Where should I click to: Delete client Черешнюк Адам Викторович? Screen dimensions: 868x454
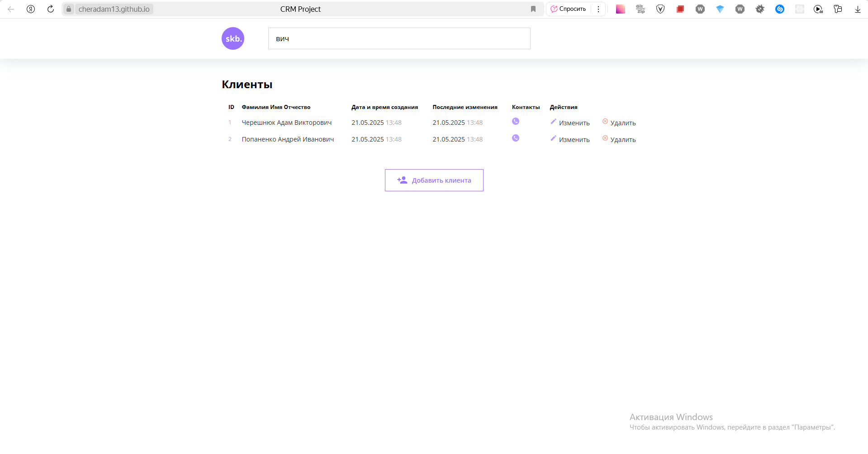pos(619,123)
